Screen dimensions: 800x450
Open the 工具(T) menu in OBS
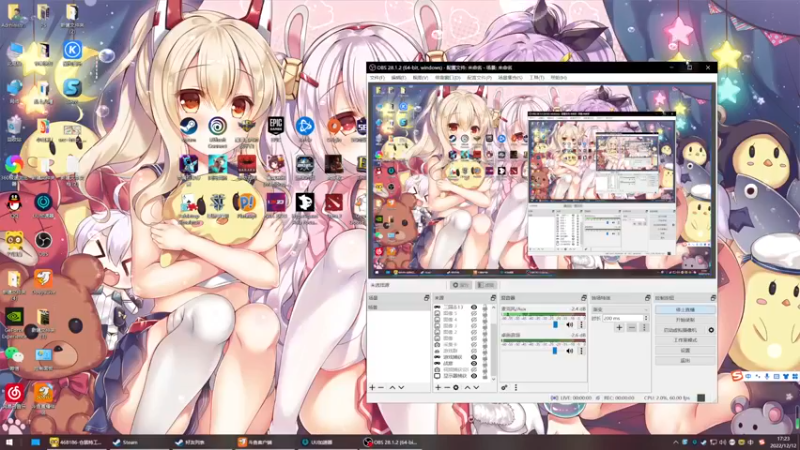click(537, 78)
